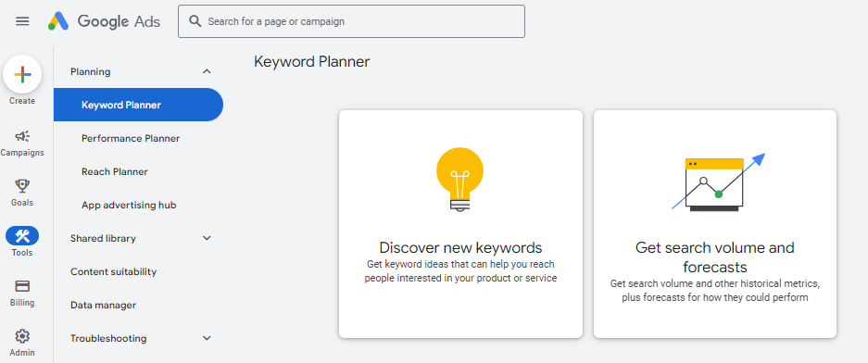
Task: Open Campaigns via megaphone icon
Action: pos(22,136)
